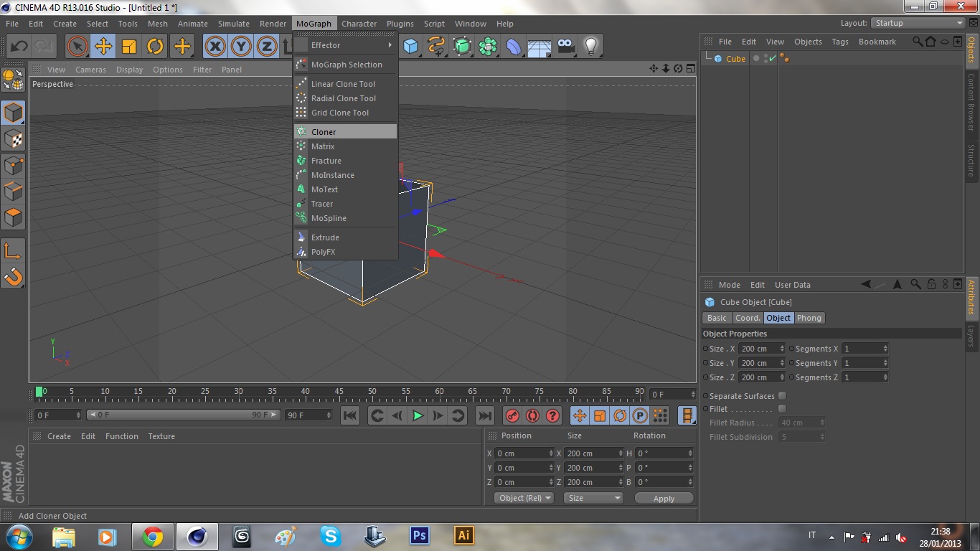Viewport: 980px width, 551px height.
Task: Open Photoshop from the taskbar
Action: (420, 536)
